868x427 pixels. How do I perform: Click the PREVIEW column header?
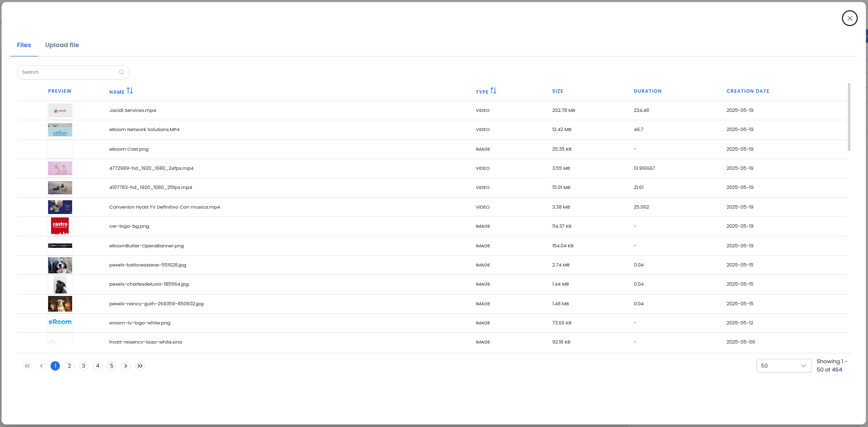[x=60, y=91]
